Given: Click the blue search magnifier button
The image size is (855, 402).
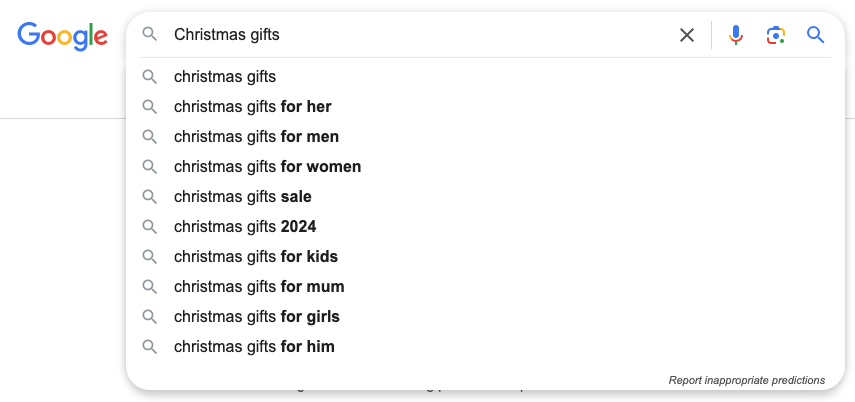Looking at the screenshot, I should click(816, 35).
